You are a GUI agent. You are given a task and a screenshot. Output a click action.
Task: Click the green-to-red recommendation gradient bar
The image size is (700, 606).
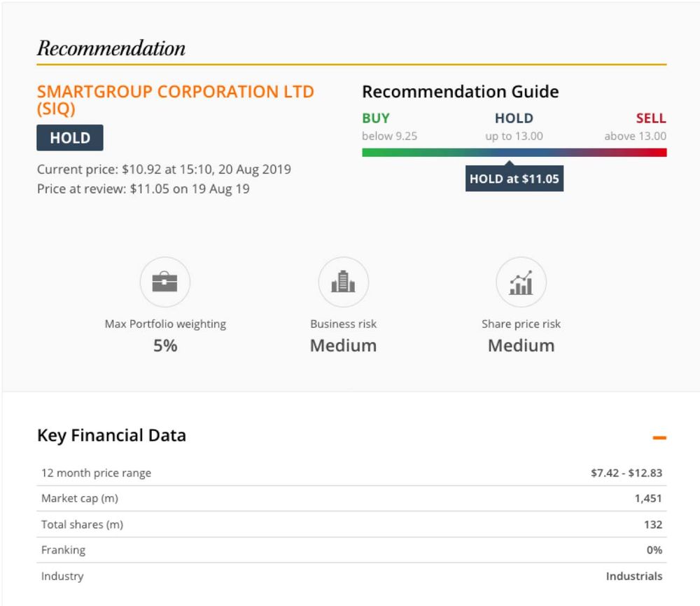click(514, 153)
